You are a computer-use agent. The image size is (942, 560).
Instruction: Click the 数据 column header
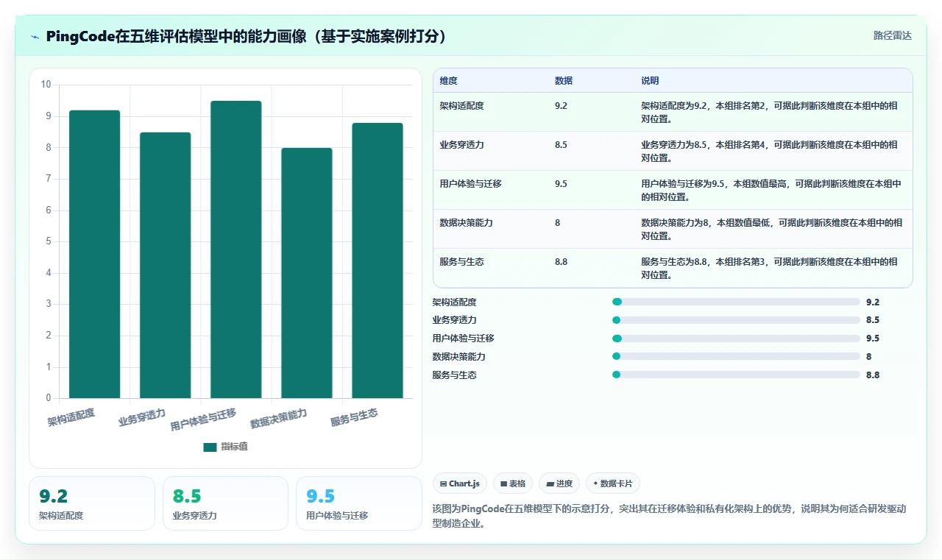(x=564, y=81)
